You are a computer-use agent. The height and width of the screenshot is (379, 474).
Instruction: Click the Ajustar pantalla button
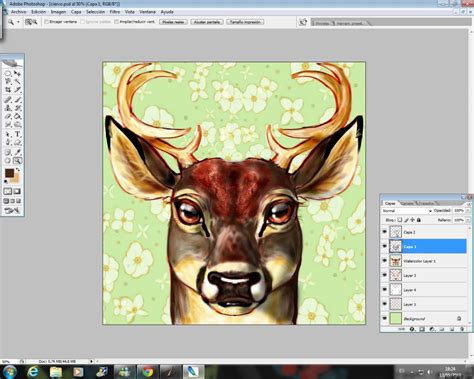pyautogui.click(x=207, y=22)
